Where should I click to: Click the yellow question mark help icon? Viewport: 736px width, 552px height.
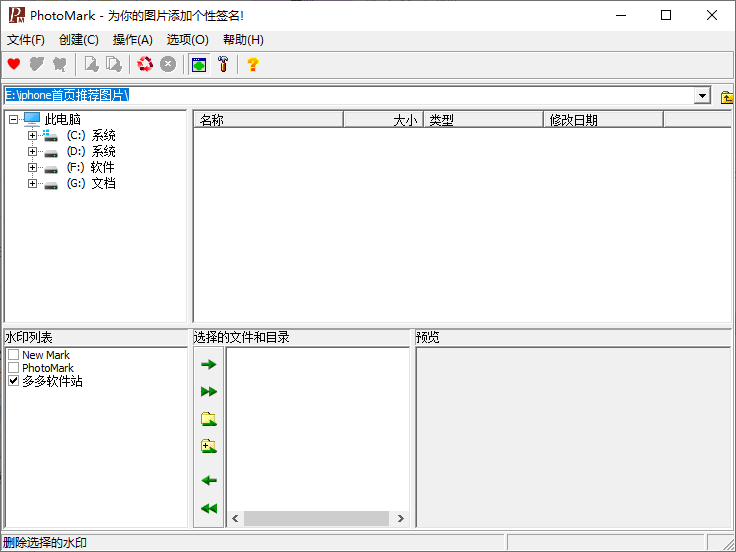[x=253, y=64]
